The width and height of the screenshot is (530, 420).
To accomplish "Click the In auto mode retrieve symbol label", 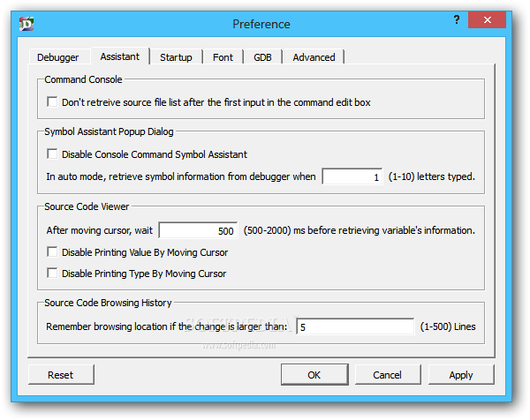I will pos(181,176).
